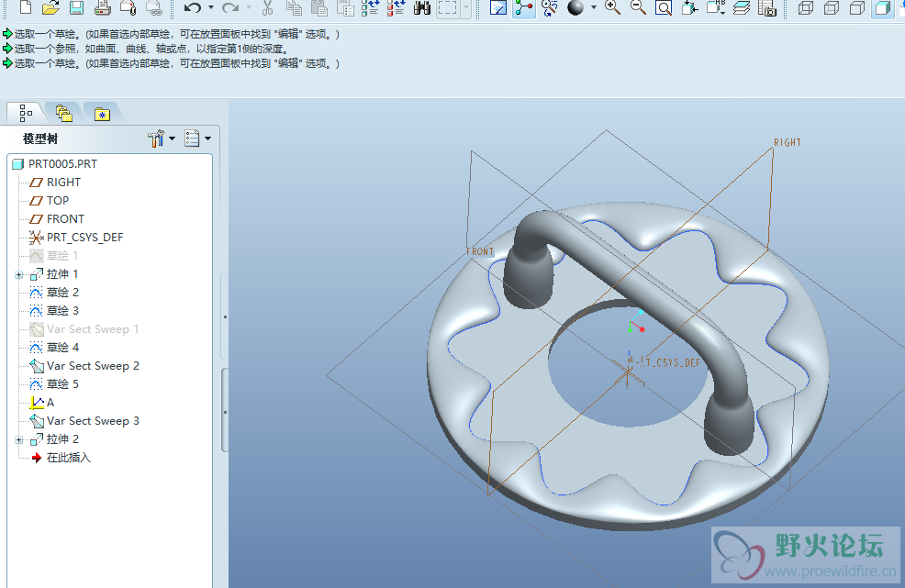The width and height of the screenshot is (905, 588).
Task: Expand the 拉伸 1 feature node
Action: click(18, 274)
